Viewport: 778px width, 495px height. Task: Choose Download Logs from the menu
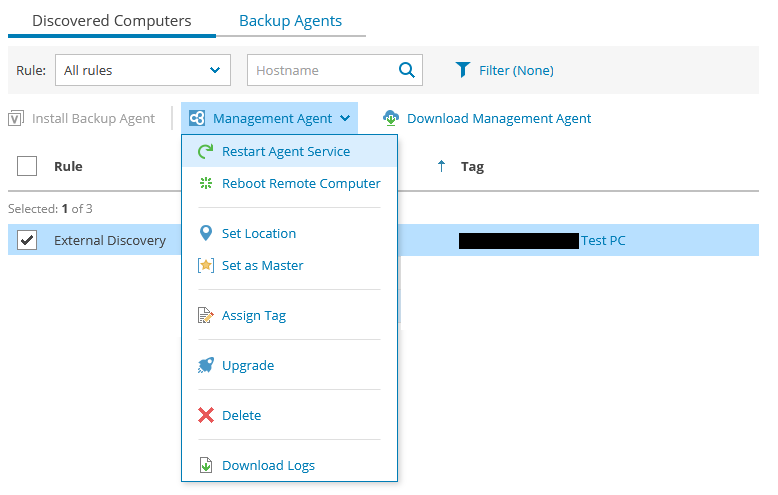(289, 465)
